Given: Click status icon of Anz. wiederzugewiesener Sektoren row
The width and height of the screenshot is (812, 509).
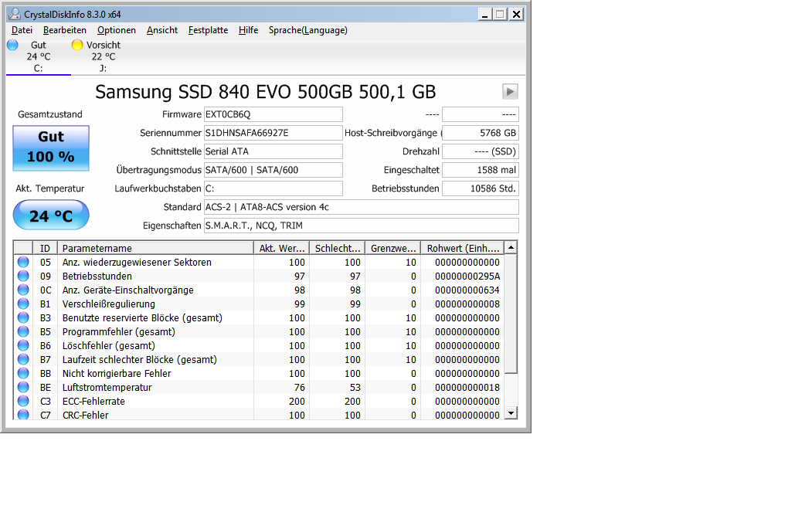Looking at the screenshot, I should pos(23,262).
